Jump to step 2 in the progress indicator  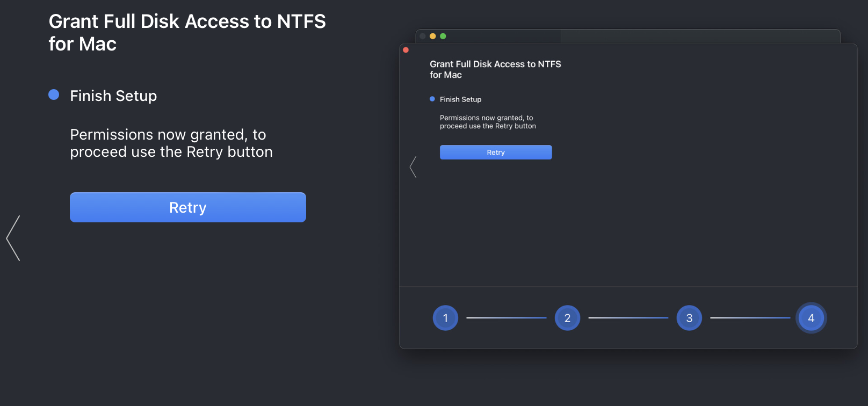click(x=567, y=318)
